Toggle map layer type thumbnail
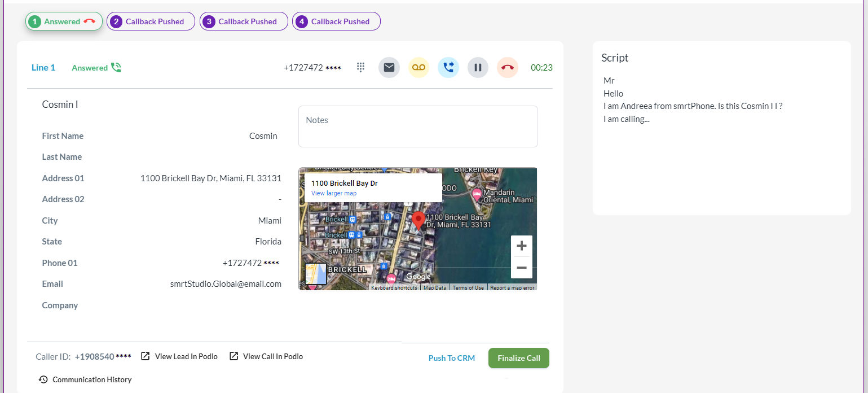The height and width of the screenshot is (393, 868). point(316,274)
